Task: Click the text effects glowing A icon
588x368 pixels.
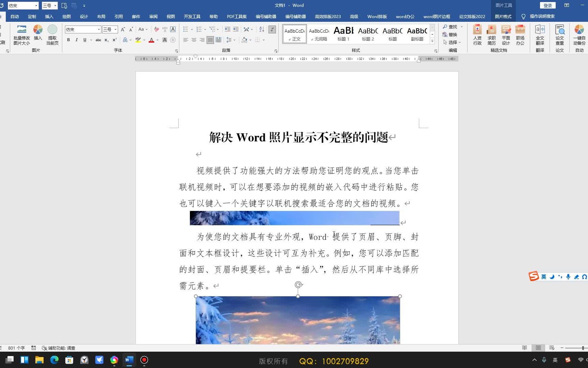Action: (125, 40)
